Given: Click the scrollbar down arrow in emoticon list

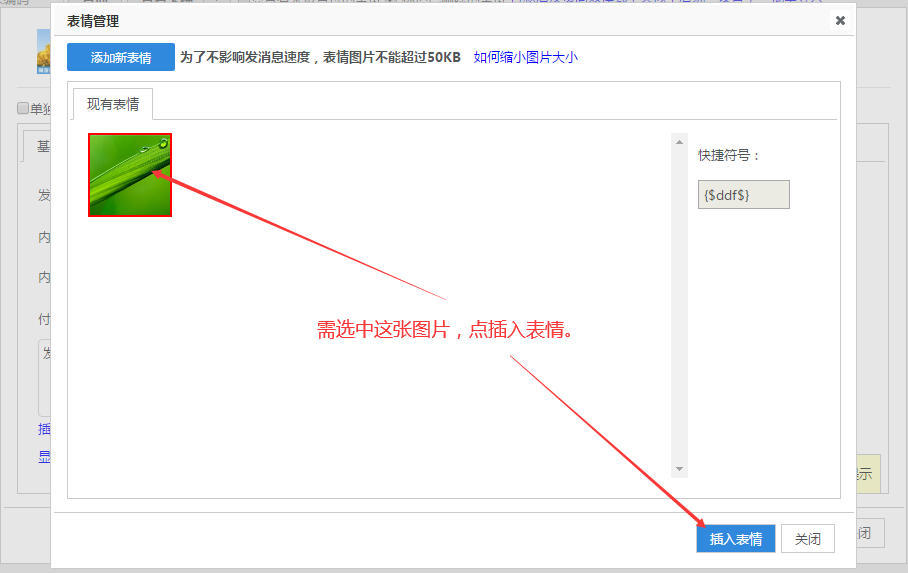Looking at the screenshot, I should click(x=680, y=468).
